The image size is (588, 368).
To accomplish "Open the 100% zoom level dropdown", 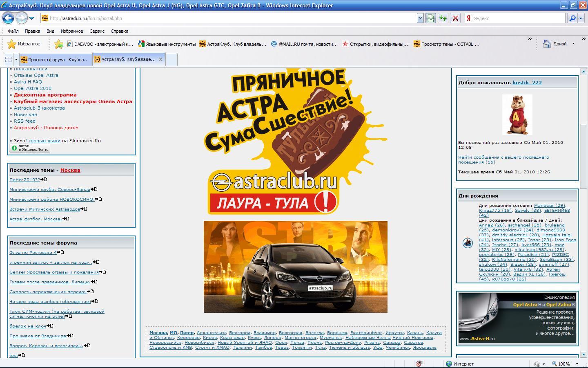I will pyautogui.click(x=577, y=364).
